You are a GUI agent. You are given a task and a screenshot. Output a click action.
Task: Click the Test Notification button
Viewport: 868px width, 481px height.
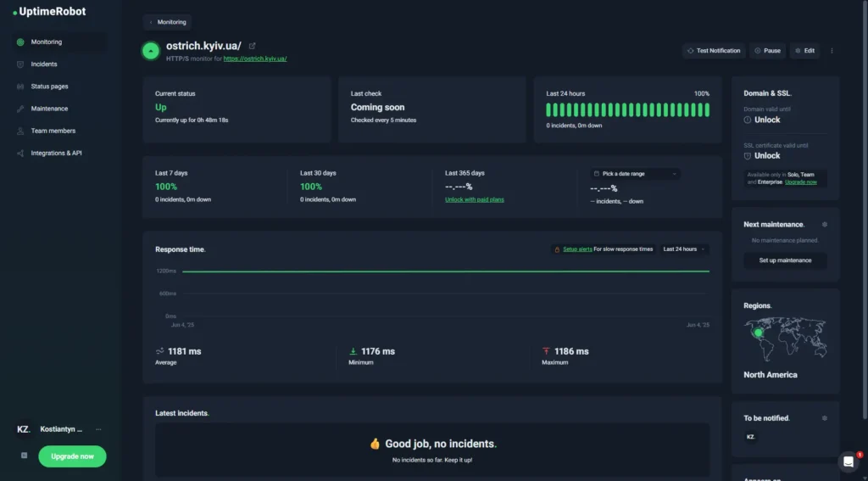tap(714, 50)
